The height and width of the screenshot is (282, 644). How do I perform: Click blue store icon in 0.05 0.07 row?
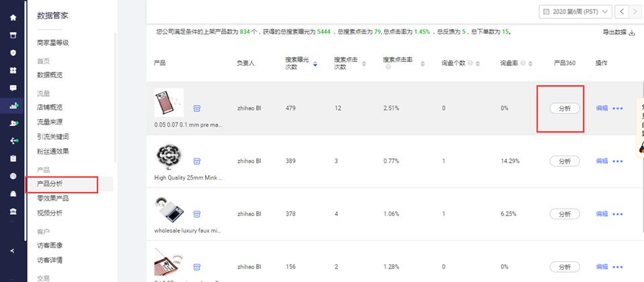(197, 108)
